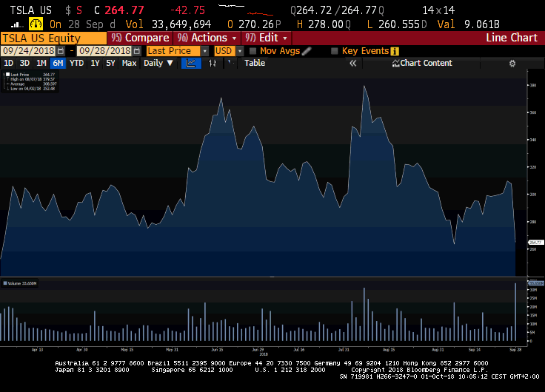Click the Compare button
545x392 pixels.
[x=140, y=38]
